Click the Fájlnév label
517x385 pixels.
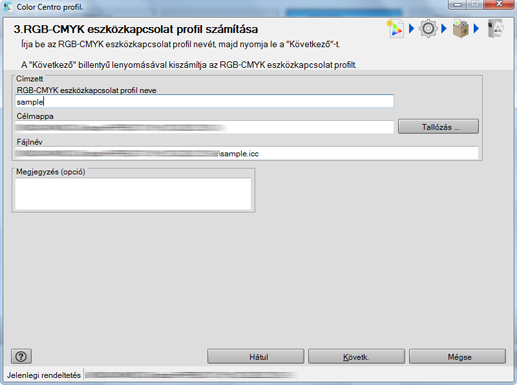click(29, 142)
